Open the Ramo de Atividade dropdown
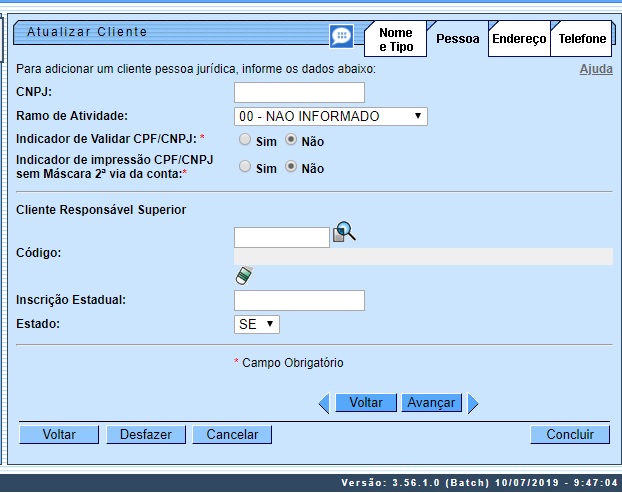This screenshot has height=493, width=622. click(x=330, y=117)
